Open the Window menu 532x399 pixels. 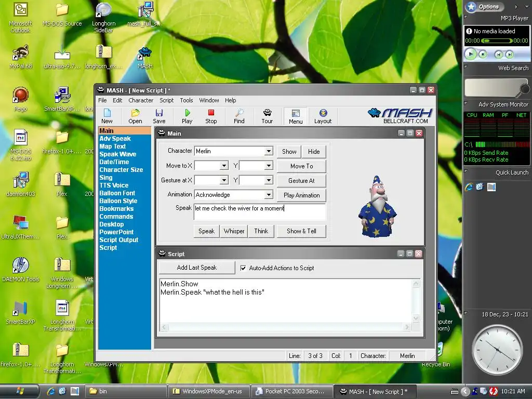209,100
